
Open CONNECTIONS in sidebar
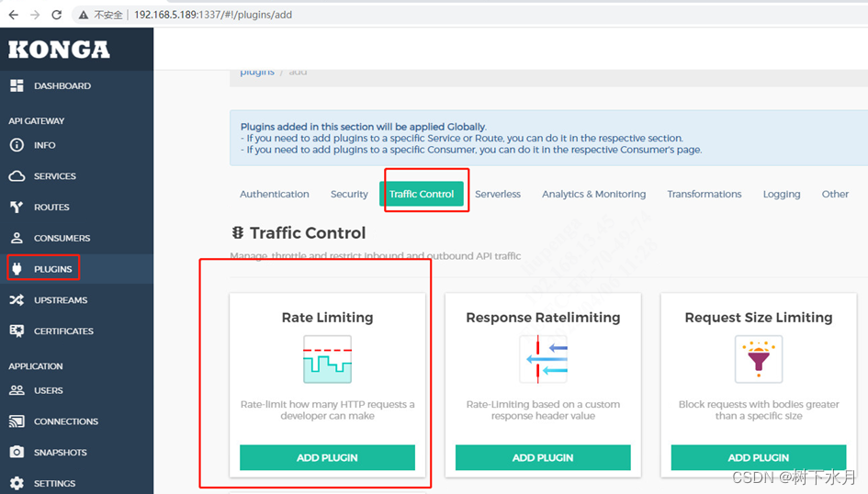coord(66,421)
